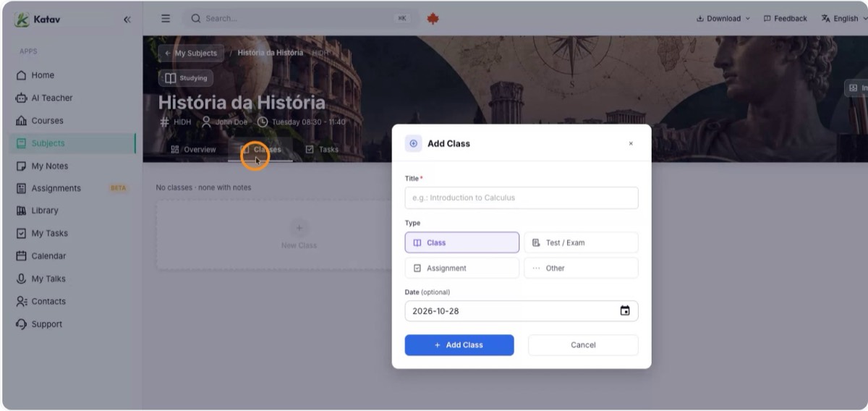Image resolution: width=868 pixels, height=411 pixels.
Task: Click the Courses icon in sidebar
Action: pos(21,121)
